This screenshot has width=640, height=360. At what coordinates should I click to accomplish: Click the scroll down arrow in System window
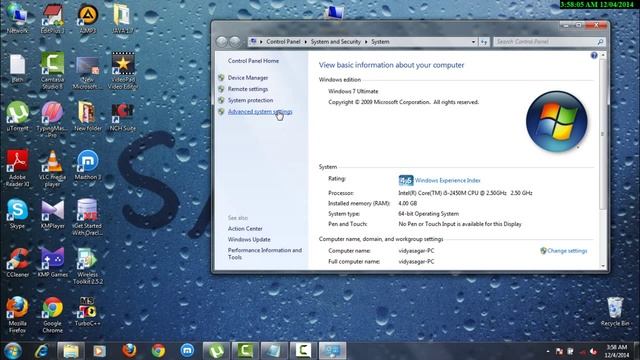(x=603, y=266)
